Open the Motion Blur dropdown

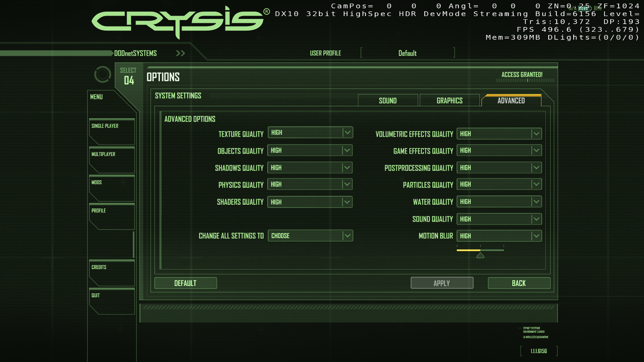[x=499, y=236]
